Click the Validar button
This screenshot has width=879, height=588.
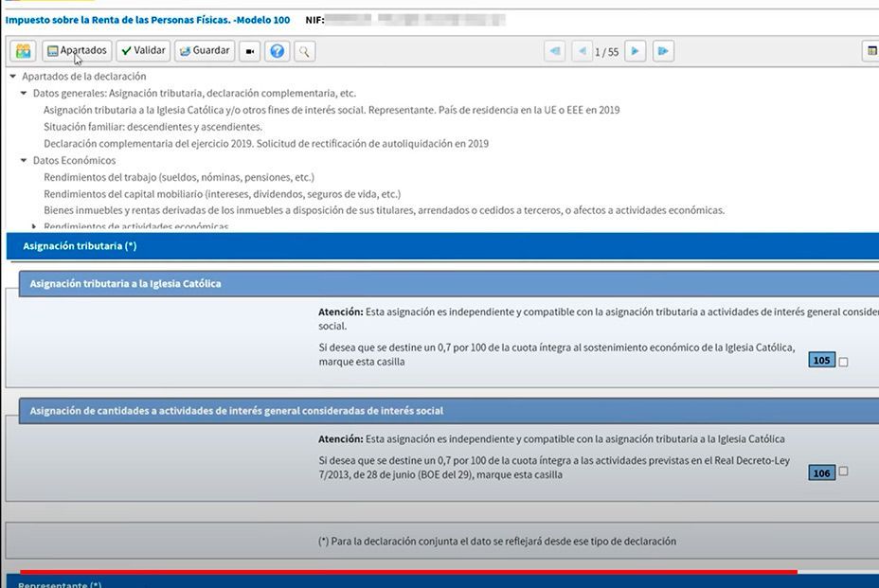(142, 49)
